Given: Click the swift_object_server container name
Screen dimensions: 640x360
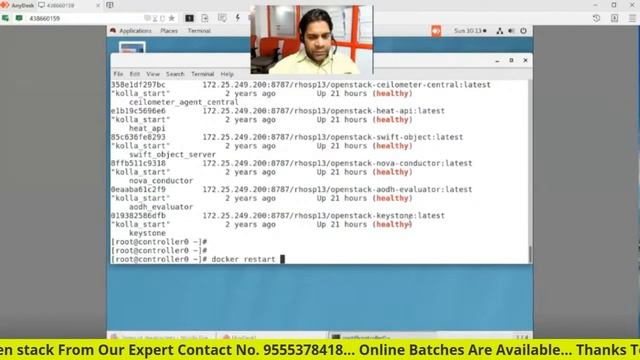Looking at the screenshot, I should coord(172,154).
